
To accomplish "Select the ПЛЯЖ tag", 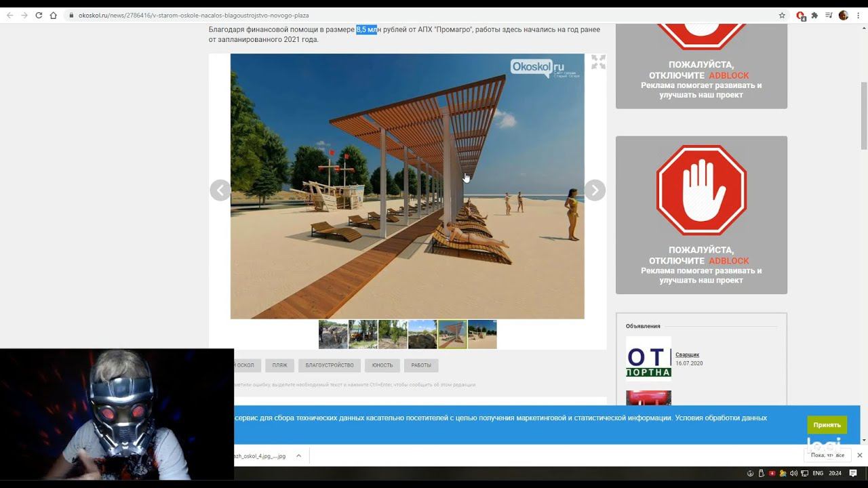I will coord(279,365).
